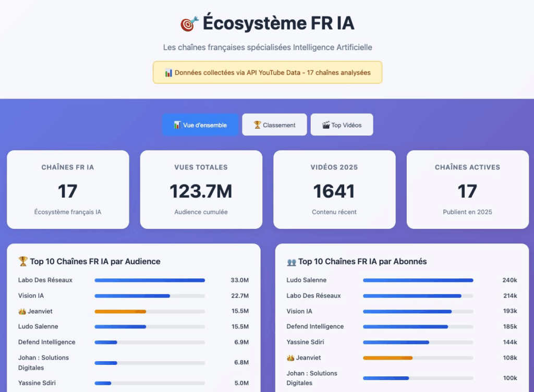Image resolution: width=534 pixels, height=392 pixels.
Task: Open the Chaînes Actives stat card
Action: 467,190
